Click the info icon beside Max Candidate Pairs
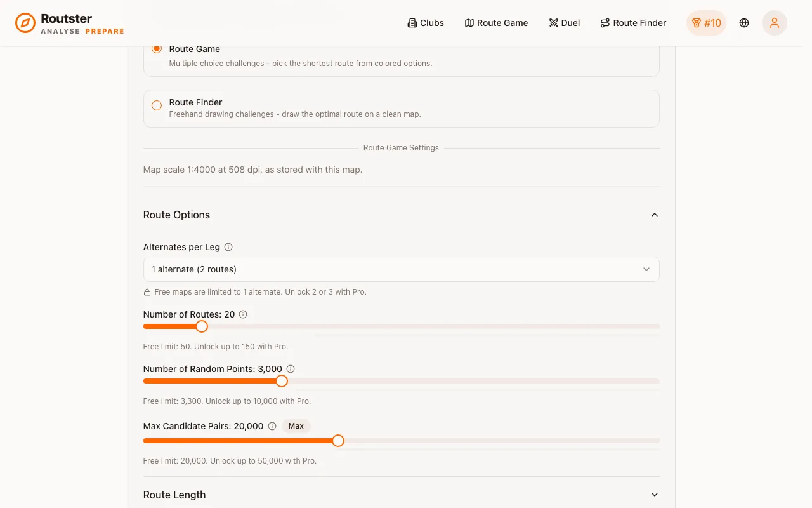This screenshot has height=508, width=812. [x=272, y=426]
